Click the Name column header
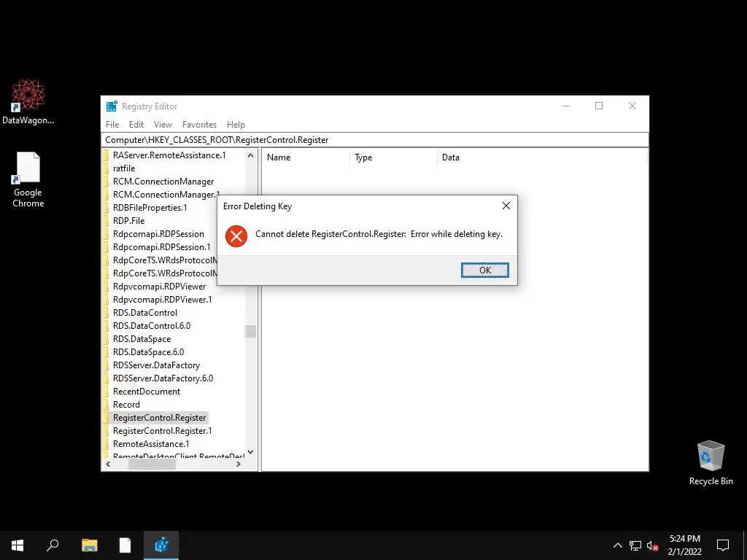The height and width of the screenshot is (560, 747). 306,157
